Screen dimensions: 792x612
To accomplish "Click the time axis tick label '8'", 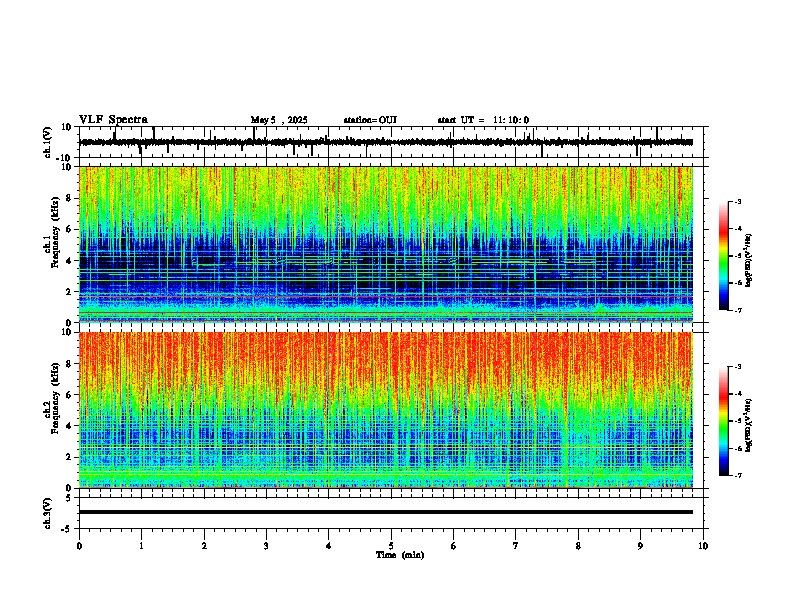I will click(578, 546).
